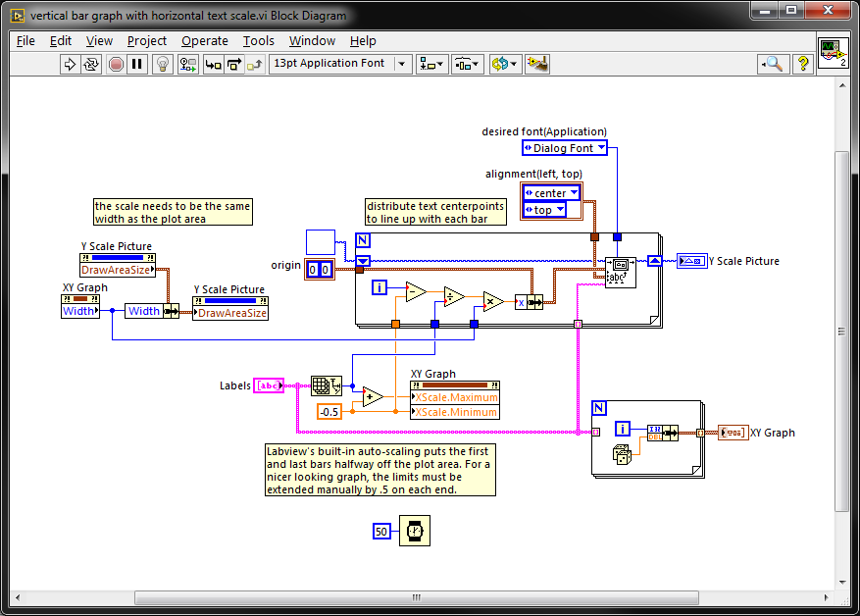Click the Search magnifier button

coord(774,64)
